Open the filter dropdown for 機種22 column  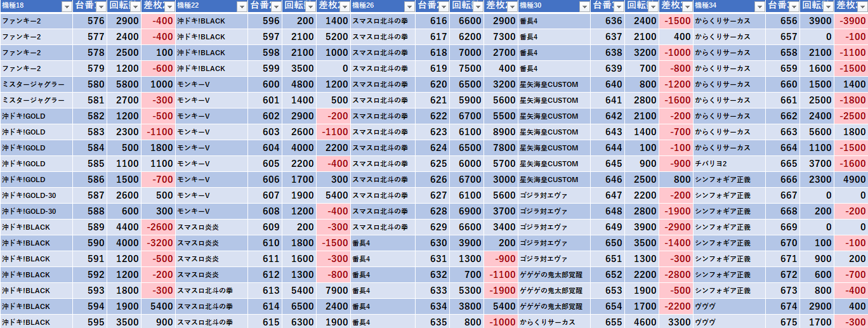[x=241, y=6]
